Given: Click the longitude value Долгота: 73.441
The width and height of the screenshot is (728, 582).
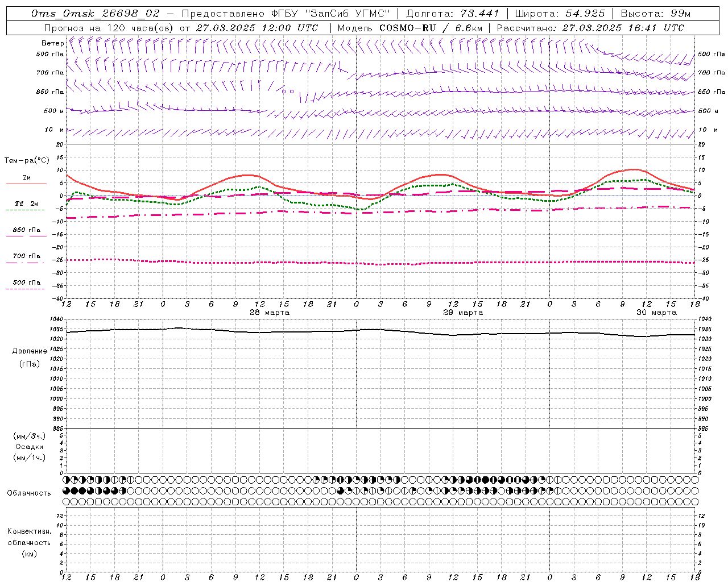Looking at the screenshot, I should [x=453, y=14].
